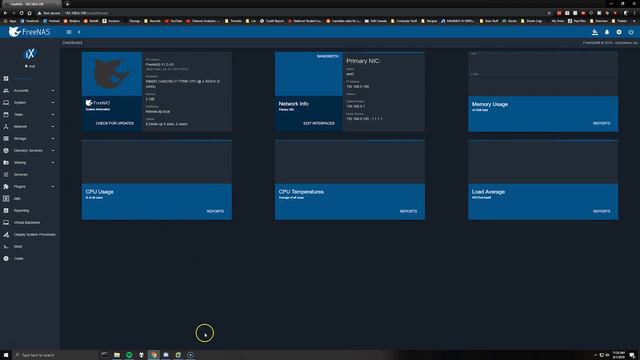Open the Dashboard sidebar icon
The width and height of the screenshot is (640, 360).
pyautogui.click(x=6, y=78)
